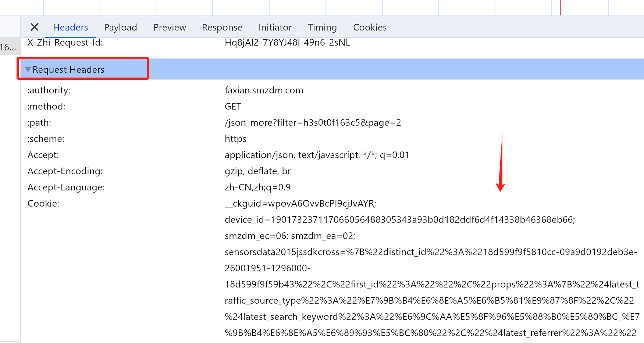This screenshot has width=644, height=343.
Task: Select the cookie line with latest_referrer
Action: (430, 333)
